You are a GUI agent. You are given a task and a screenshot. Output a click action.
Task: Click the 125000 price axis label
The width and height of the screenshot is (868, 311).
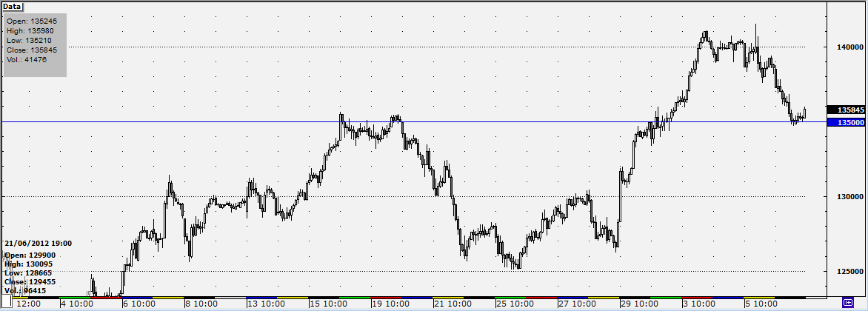(851, 271)
